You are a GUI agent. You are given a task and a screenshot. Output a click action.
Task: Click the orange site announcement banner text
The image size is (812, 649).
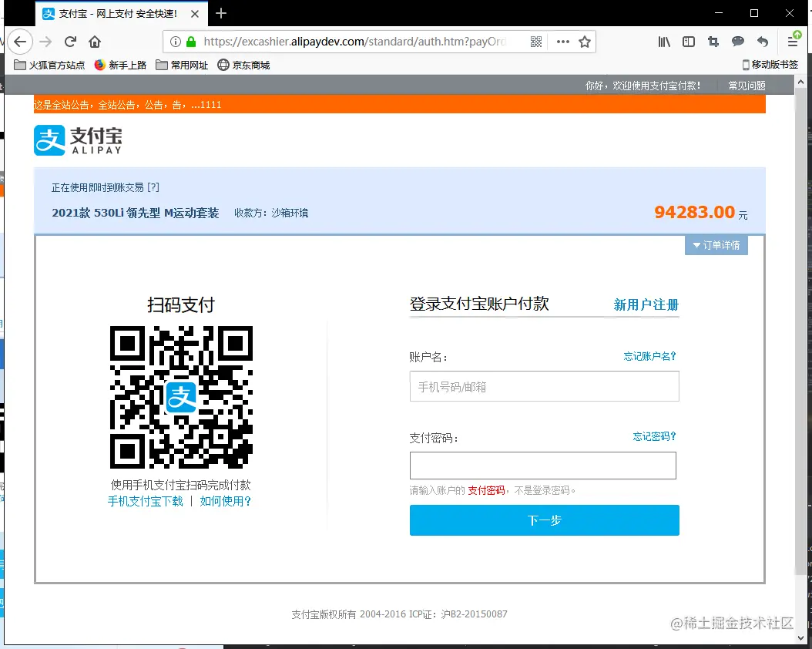point(127,105)
